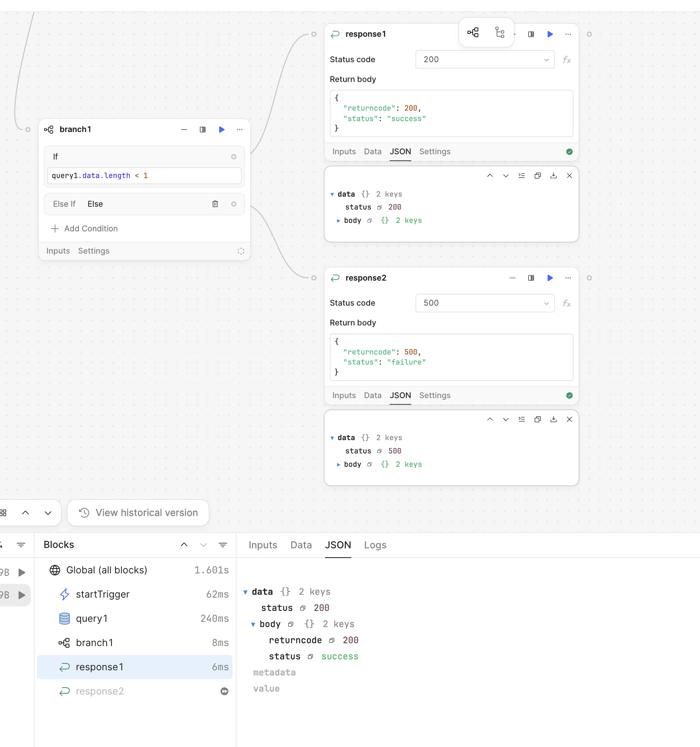The image size is (700, 747).
Task: Edit the If condition expression field
Action: (144, 176)
